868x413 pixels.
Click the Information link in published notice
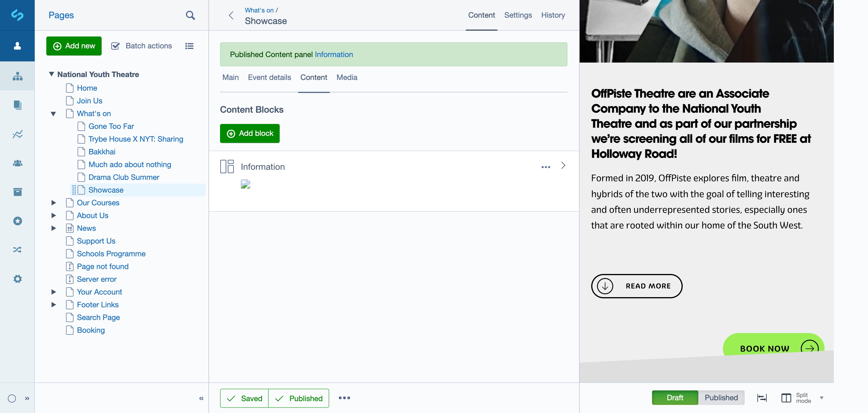click(334, 55)
